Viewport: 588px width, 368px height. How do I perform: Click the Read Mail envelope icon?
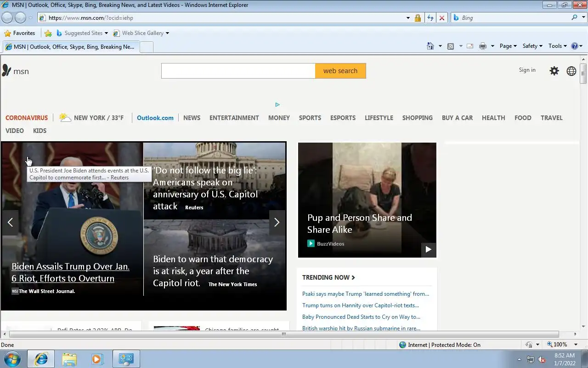point(470,46)
